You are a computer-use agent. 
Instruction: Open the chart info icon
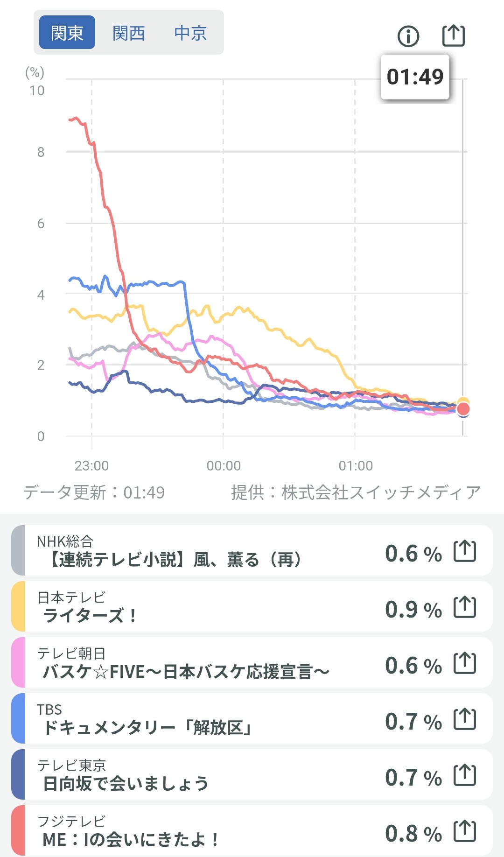click(408, 36)
